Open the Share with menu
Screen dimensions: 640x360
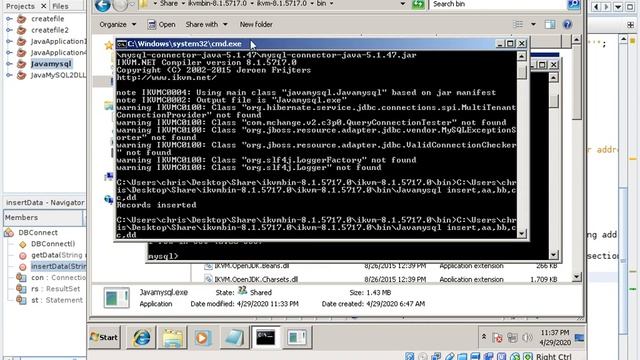click(206, 24)
